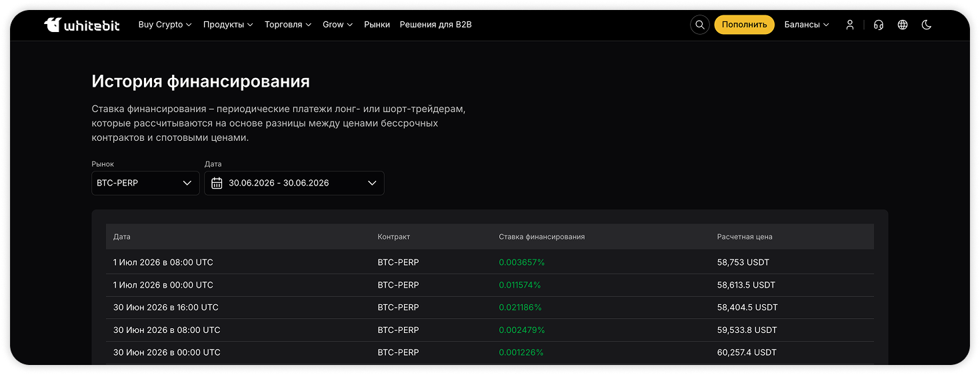
Task: Click the calendar icon in date field
Action: [217, 183]
